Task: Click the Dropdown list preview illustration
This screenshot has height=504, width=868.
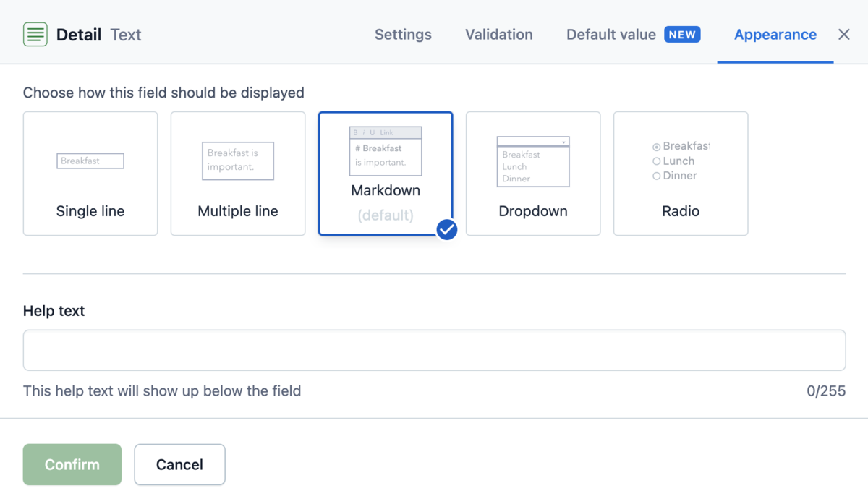Action: [533, 161]
